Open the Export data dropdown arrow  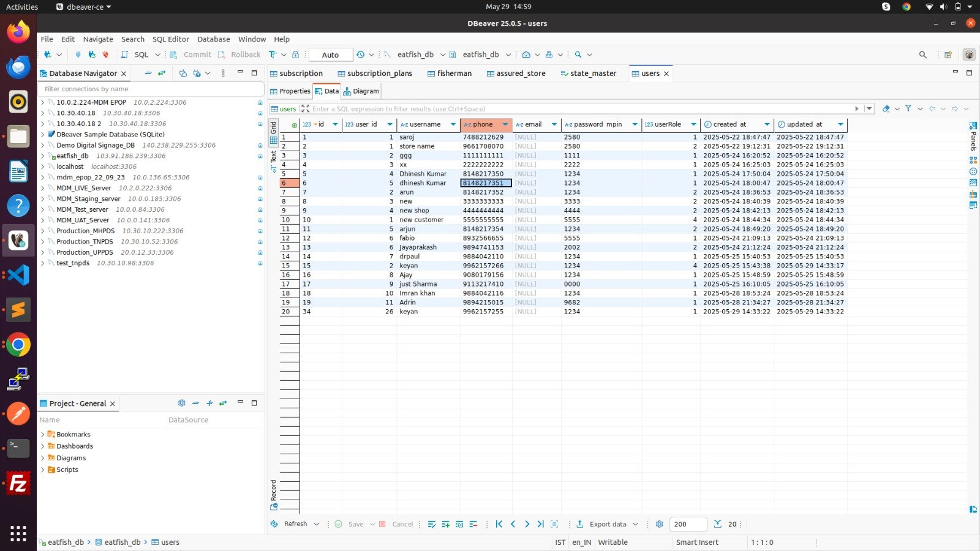click(635, 524)
